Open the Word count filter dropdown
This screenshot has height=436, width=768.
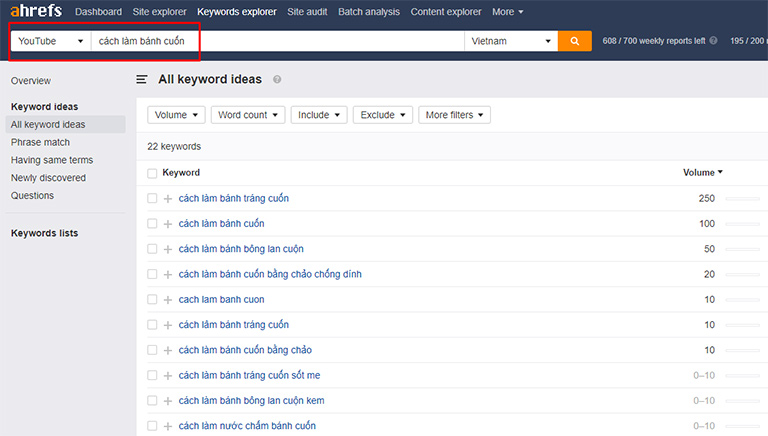[x=248, y=115]
